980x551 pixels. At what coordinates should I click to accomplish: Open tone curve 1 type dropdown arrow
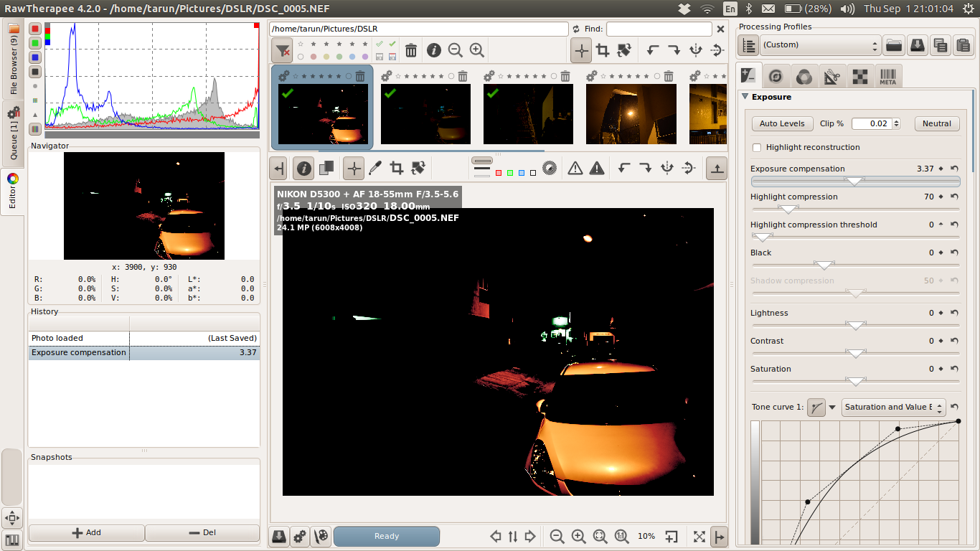832,407
